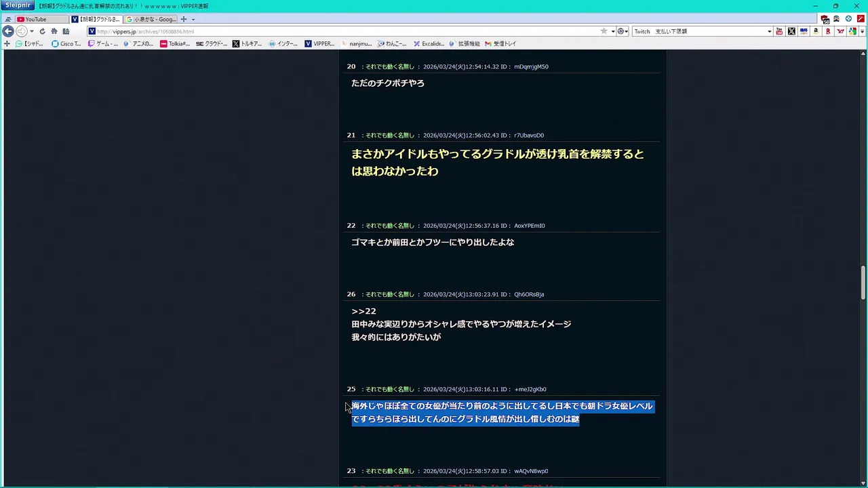Click the tab bar left panel icon
This screenshot has width=868, height=488.
[7, 19]
